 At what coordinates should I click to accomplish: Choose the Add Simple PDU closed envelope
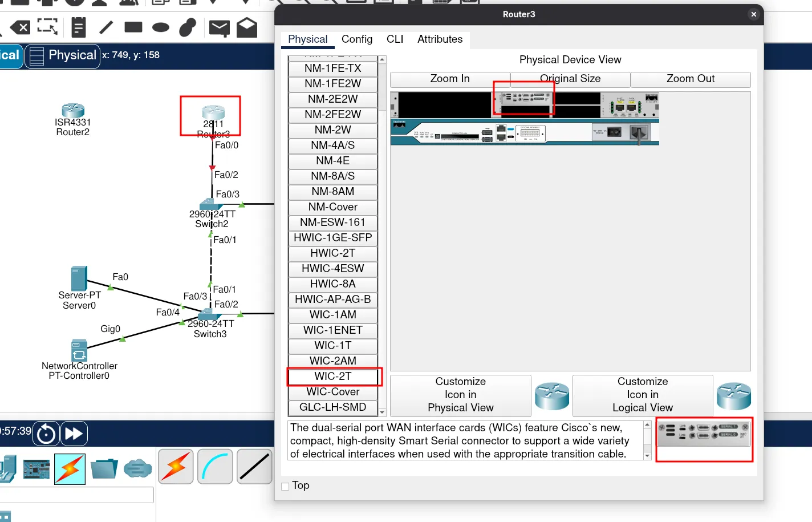[x=219, y=27]
